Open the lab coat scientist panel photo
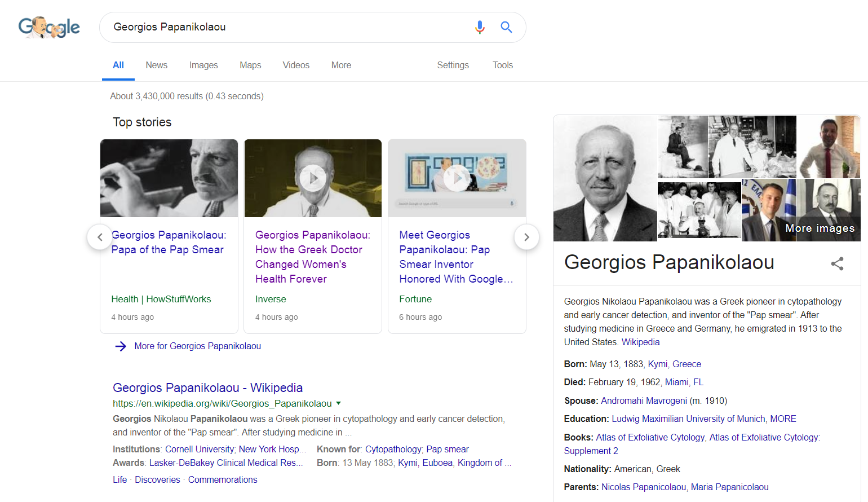The image size is (868, 502). [x=752, y=147]
